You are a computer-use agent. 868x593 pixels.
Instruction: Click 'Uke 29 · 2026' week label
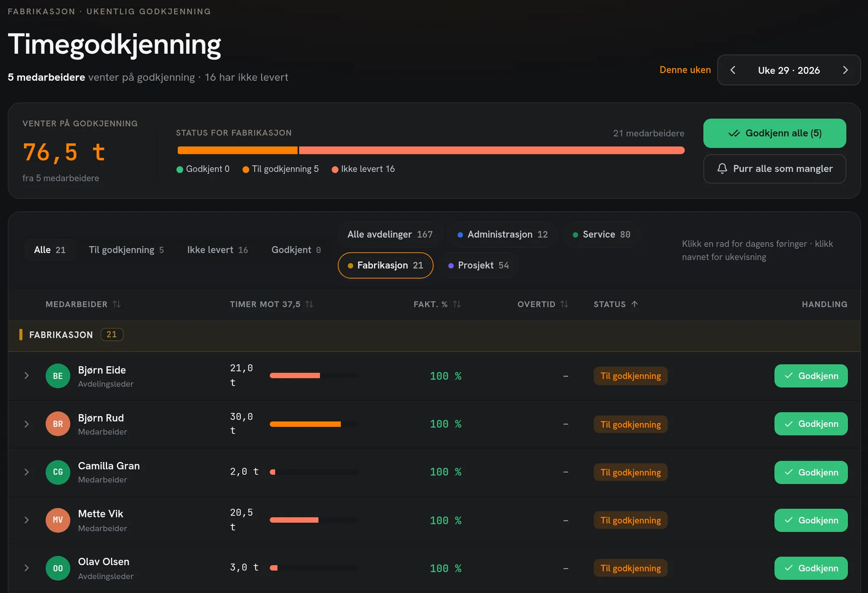click(x=789, y=70)
